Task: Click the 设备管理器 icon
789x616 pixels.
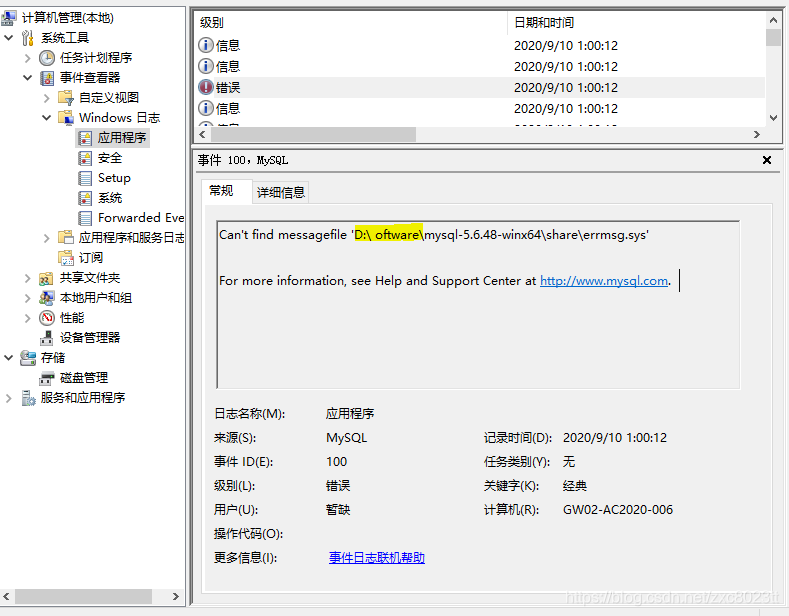Action: [46, 338]
